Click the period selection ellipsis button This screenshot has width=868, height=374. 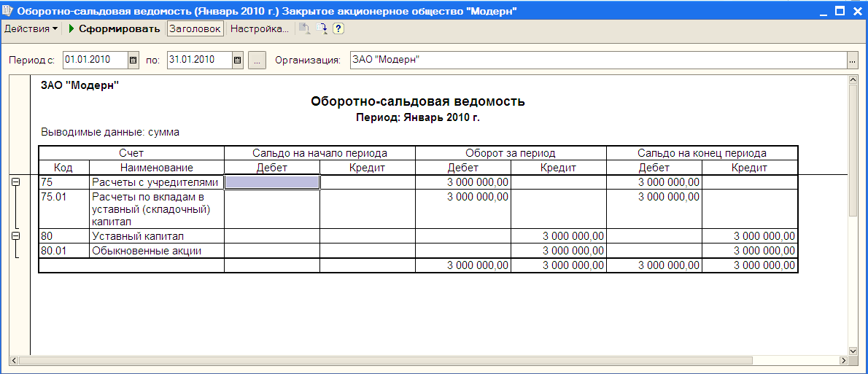coord(257,61)
